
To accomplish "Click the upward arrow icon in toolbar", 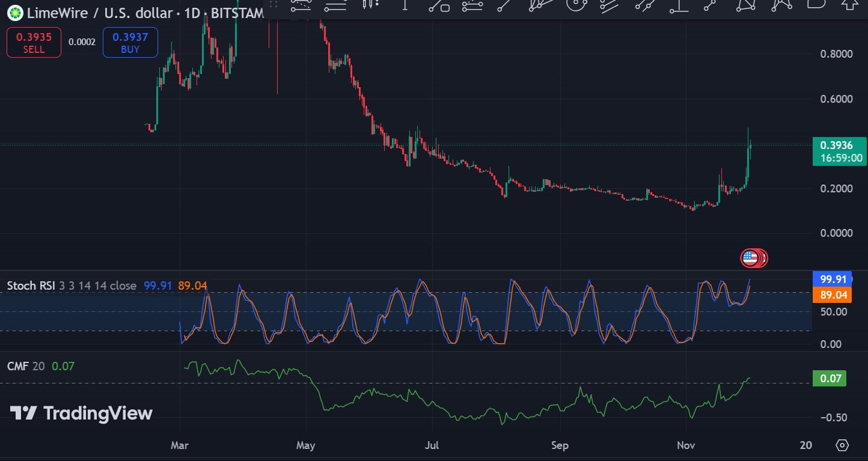I will coord(849,4).
